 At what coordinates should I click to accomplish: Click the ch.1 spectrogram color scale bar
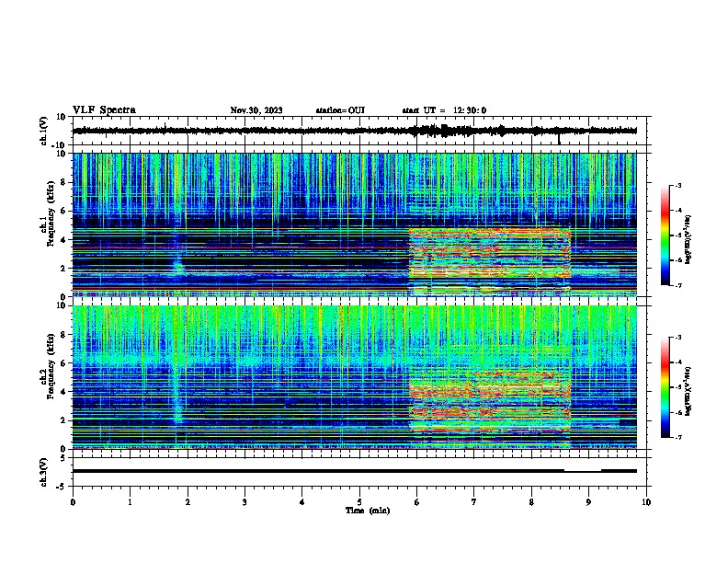tap(665, 236)
